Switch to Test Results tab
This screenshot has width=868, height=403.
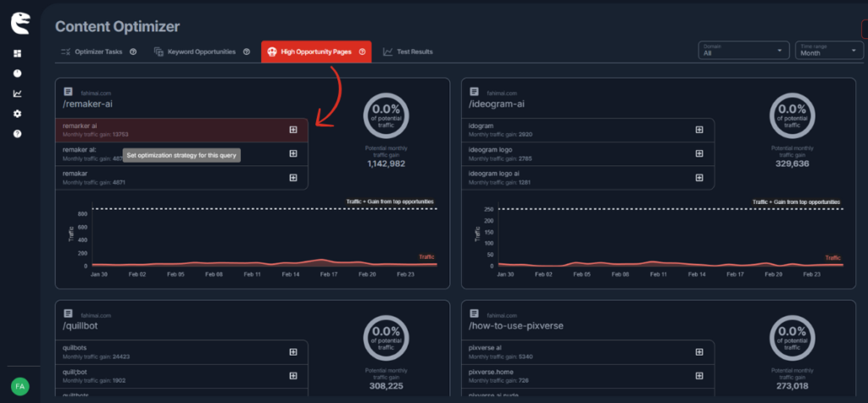click(408, 52)
